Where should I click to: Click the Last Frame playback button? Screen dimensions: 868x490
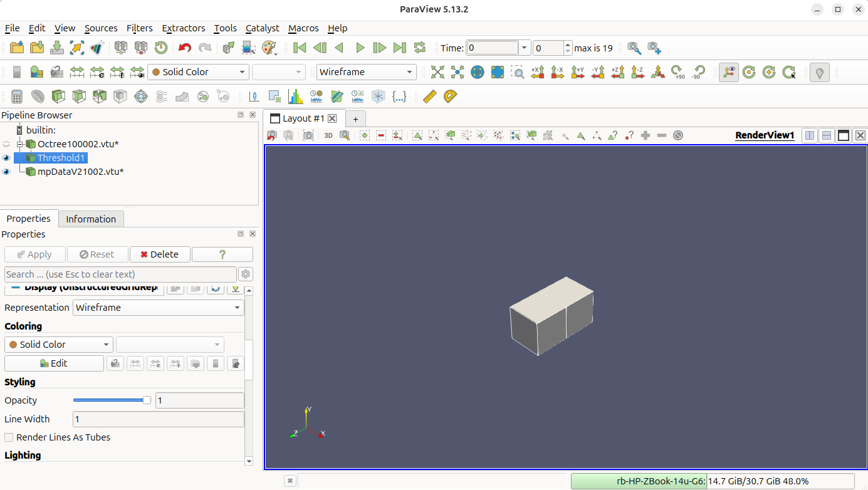(x=400, y=48)
